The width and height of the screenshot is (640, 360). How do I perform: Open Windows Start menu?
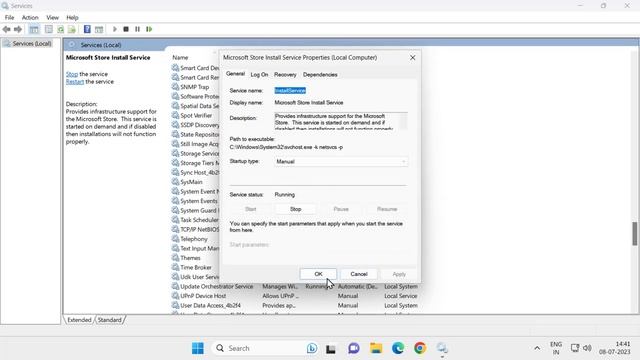pos(198,348)
